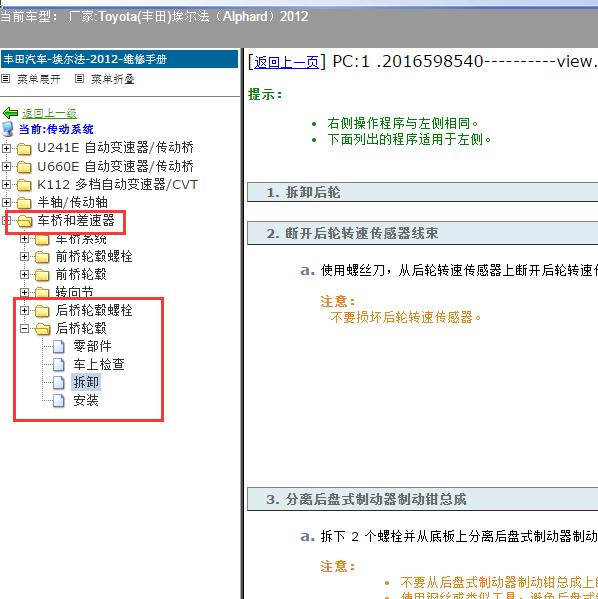Click the 当前:传动系统 computer icon
Screen dimensions: 598x599
click(8, 130)
